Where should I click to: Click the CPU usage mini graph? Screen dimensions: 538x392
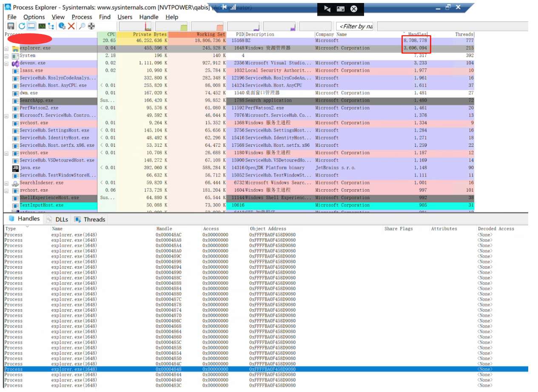tap(135, 26)
